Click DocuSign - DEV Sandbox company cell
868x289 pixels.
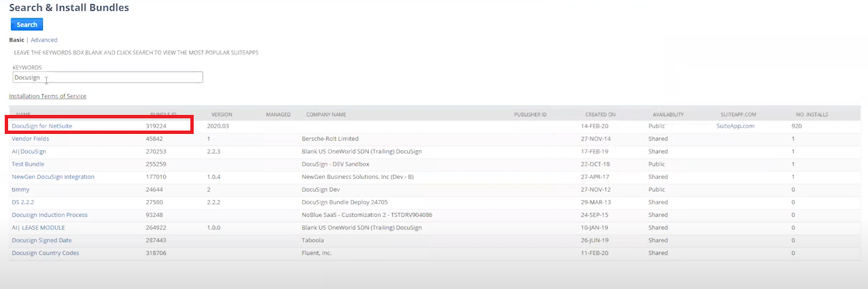pyautogui.click(x=335, y=164)
